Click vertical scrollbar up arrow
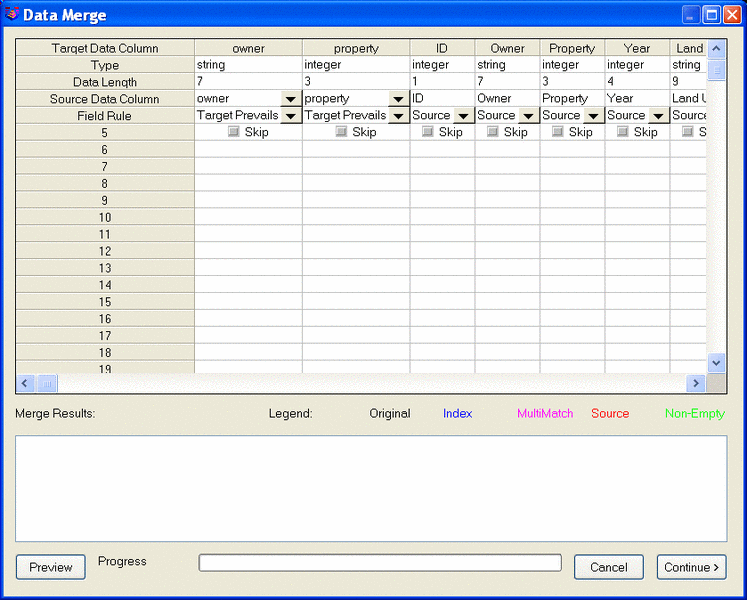The image size is (747, 600). tap(717, 49)
